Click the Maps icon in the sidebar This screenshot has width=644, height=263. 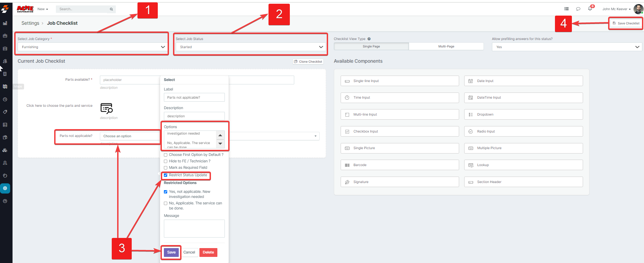tap(5, 86)
